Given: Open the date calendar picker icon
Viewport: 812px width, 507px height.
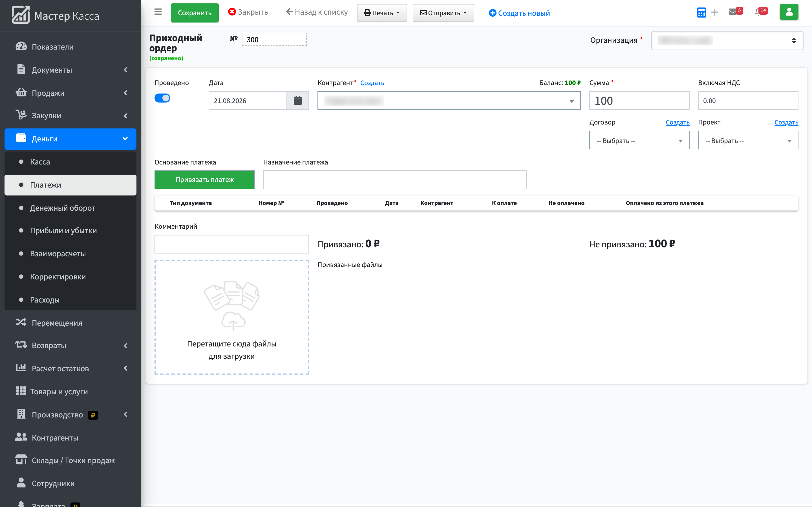Looking at the screenshot, I should [x=298, y=101].
